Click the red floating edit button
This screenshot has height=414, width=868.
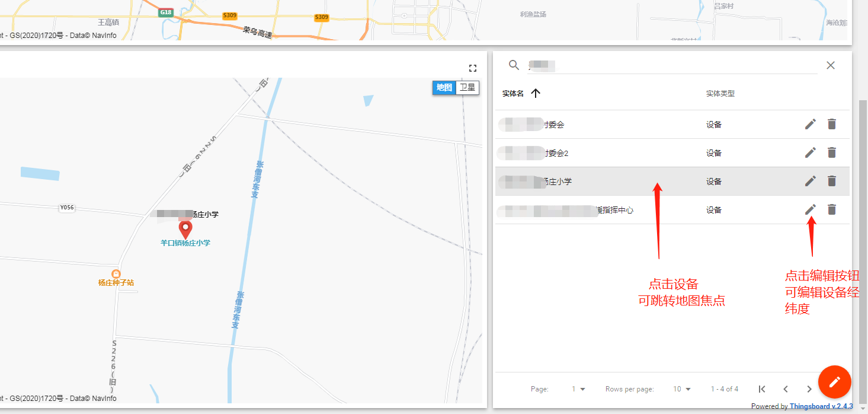(834, 381)
